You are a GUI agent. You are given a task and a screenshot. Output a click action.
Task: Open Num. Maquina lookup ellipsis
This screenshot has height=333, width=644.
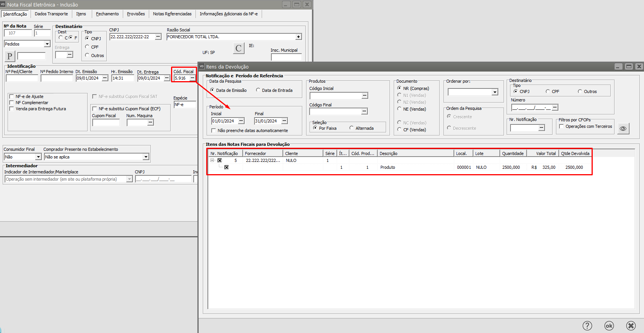coord(150,122)
